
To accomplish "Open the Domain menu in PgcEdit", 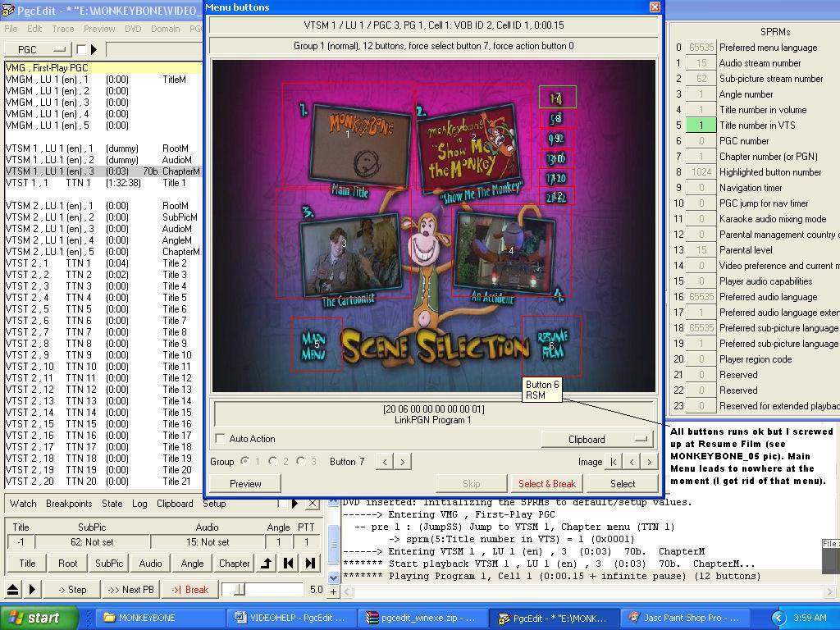I will [x=165, y=29].
